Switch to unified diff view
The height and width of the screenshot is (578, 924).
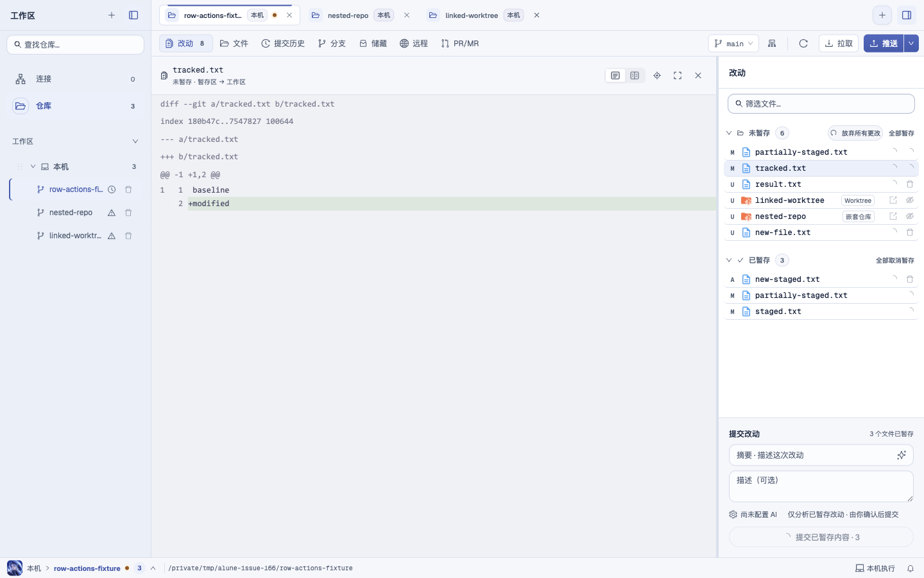(615, 76)
